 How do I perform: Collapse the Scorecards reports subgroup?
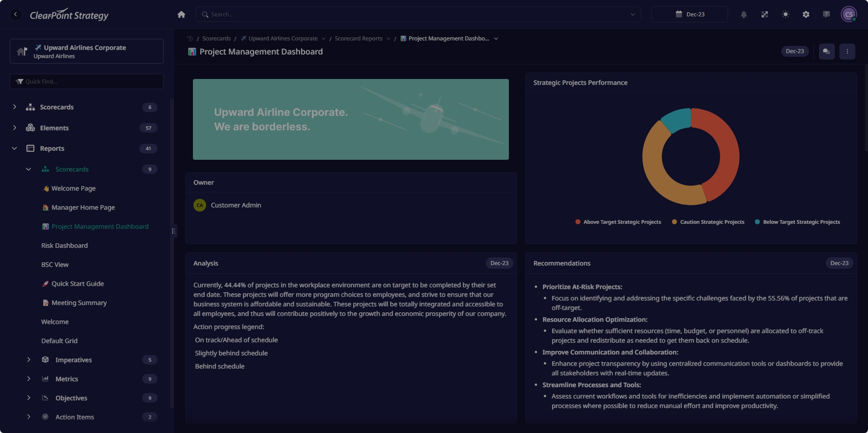tap(29, 169)
